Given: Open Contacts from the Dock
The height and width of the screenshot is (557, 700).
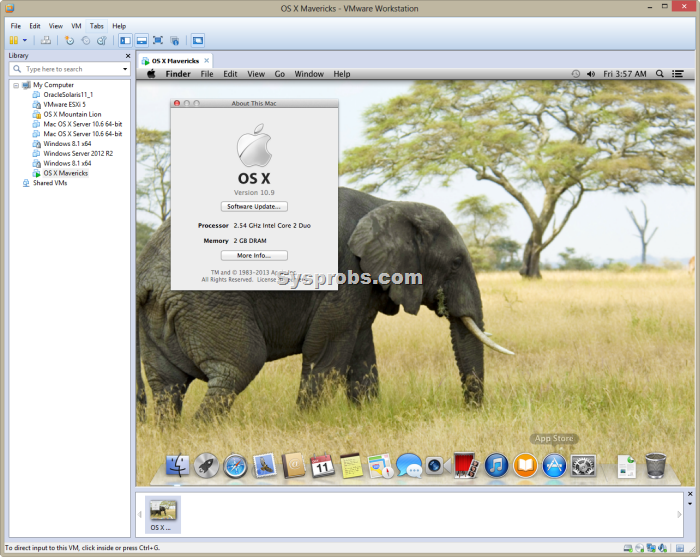Looking at the screenshot, I should [294, 466].
